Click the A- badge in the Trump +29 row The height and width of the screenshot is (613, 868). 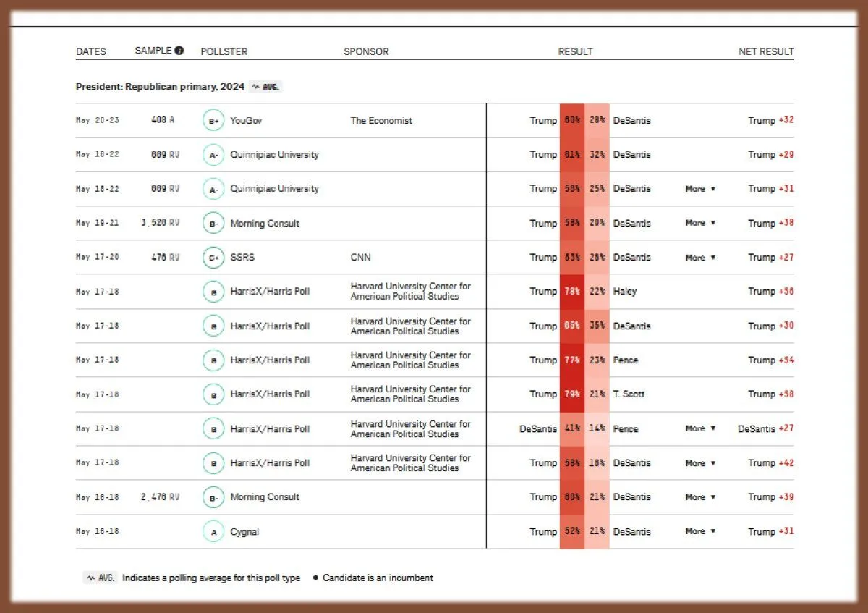click(213, 155)
